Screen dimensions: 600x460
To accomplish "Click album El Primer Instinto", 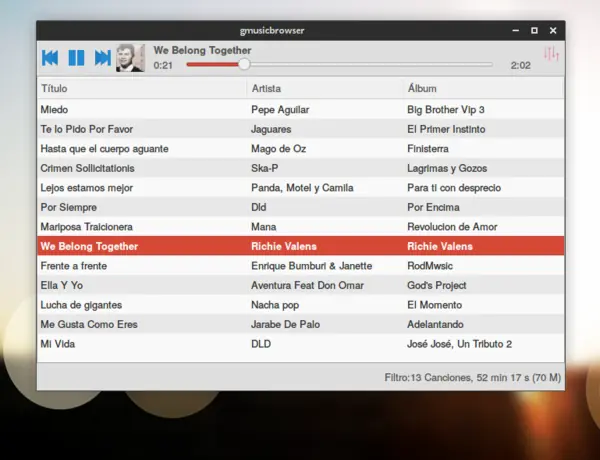I will click(x=446, y=129).
